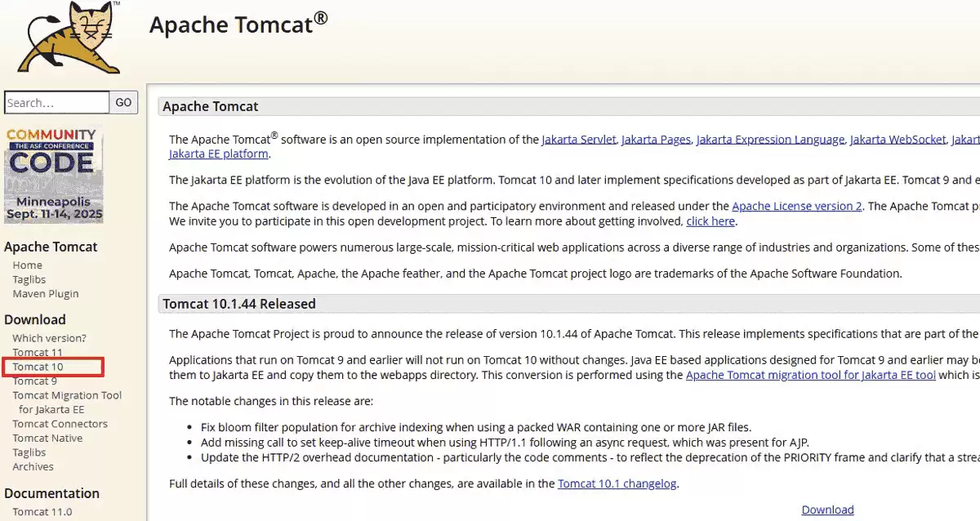Open the Tomcat 11.0 documentation link

[42, 511]
